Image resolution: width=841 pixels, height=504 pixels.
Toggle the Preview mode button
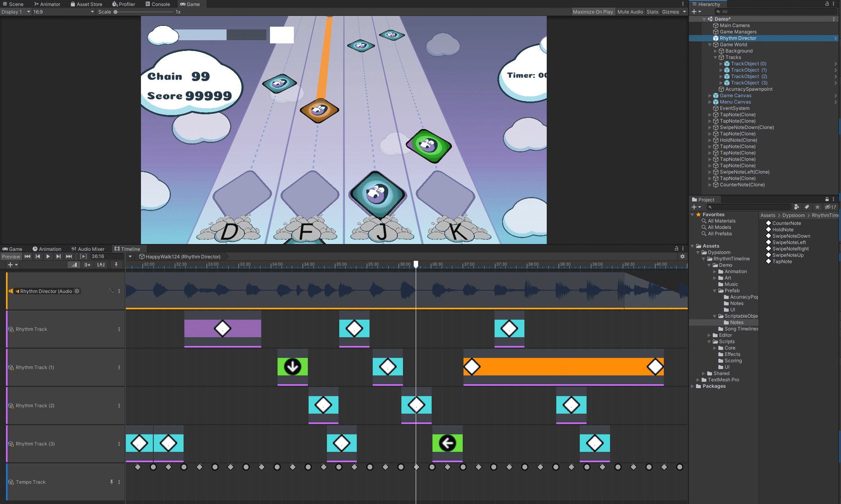(x=11, y=257)
